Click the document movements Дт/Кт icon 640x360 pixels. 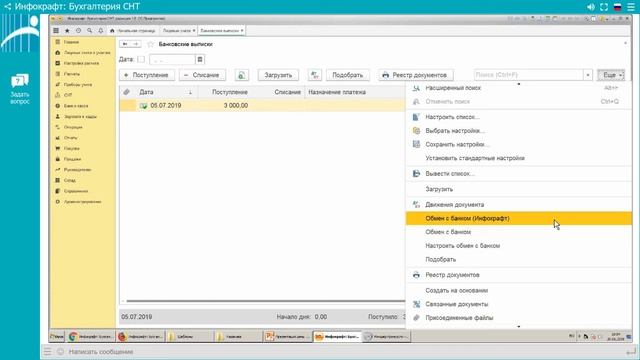tap(314, 75)
